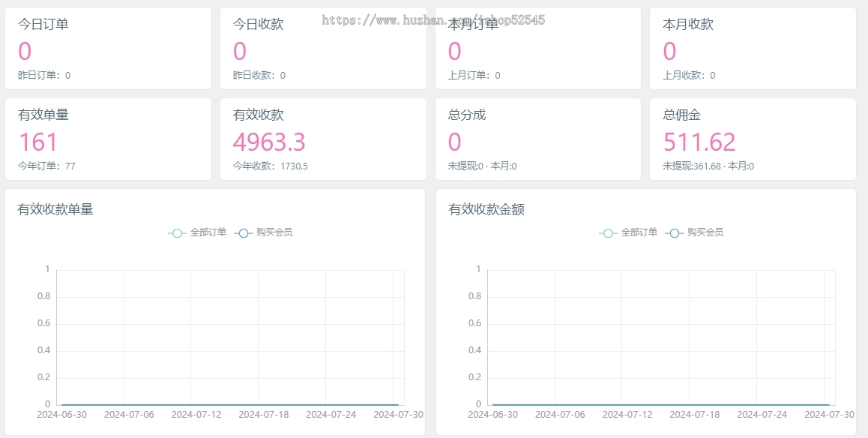This screenshot has height=438, width=868.
Task: Click 2024-07-30 label in 有效收款单量 chart
Action: click(399, 414)
